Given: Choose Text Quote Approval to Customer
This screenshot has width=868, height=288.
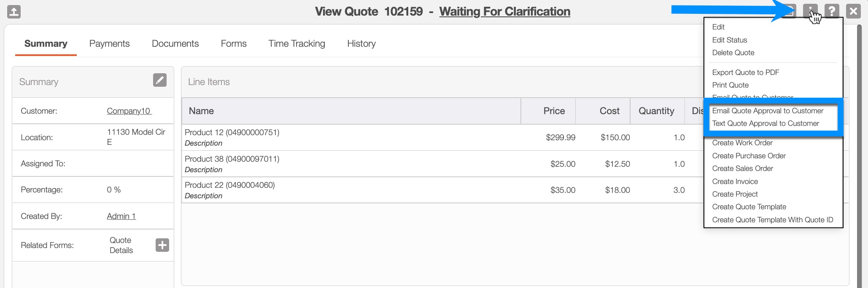Looking at the screenshot, I should click(x=766, y=123).
